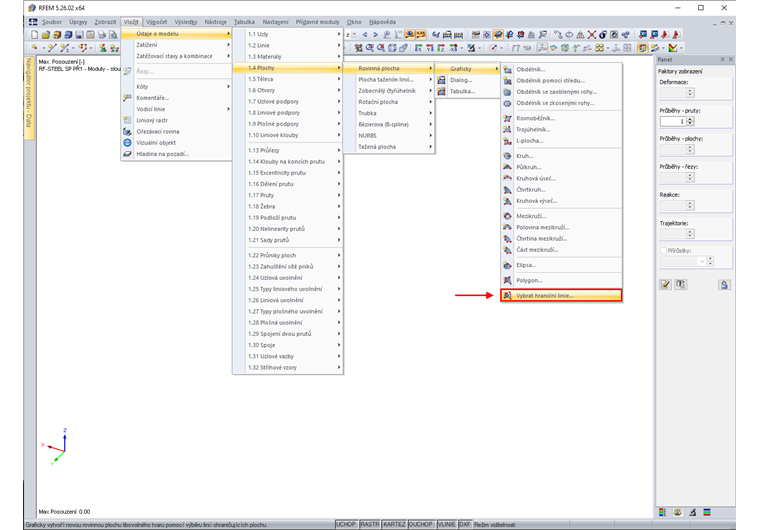Viewport: 760px width, 530px height.
Task: Click the Print toolbar icon
Action: pyautogui.click(x=101, y=35)
